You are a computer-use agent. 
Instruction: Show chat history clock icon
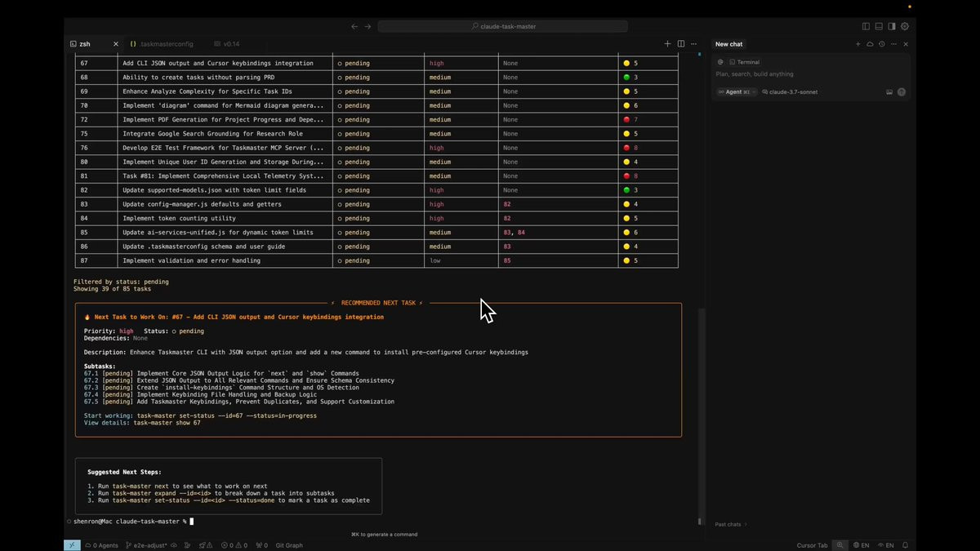[x=881, y=44]
